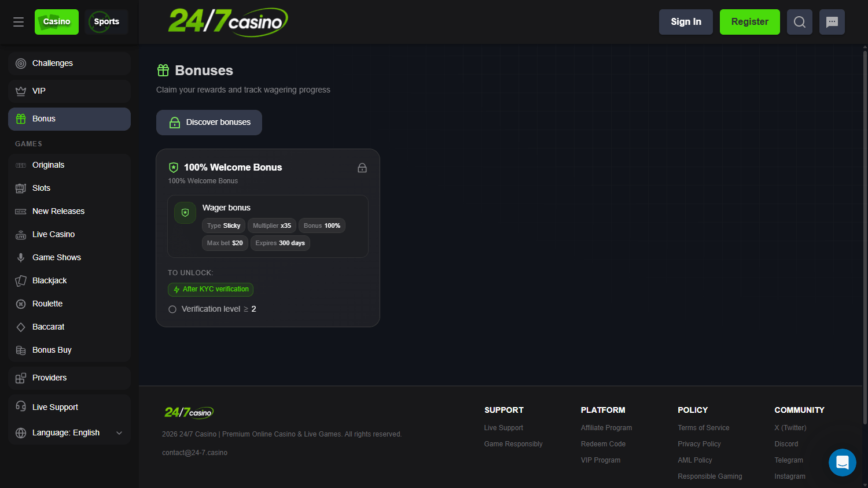Click the Baccarat diamond icon
The image size is (868, 488).
[x=21, y=327]
